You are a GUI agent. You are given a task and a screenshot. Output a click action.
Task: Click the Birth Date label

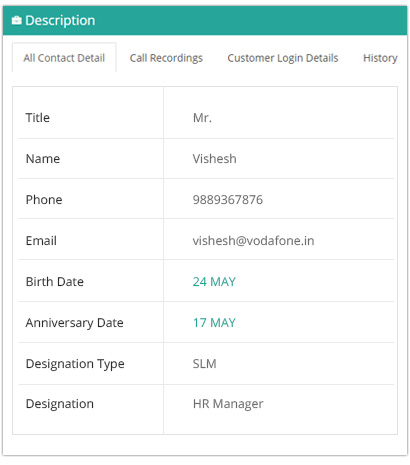[55, 282]
